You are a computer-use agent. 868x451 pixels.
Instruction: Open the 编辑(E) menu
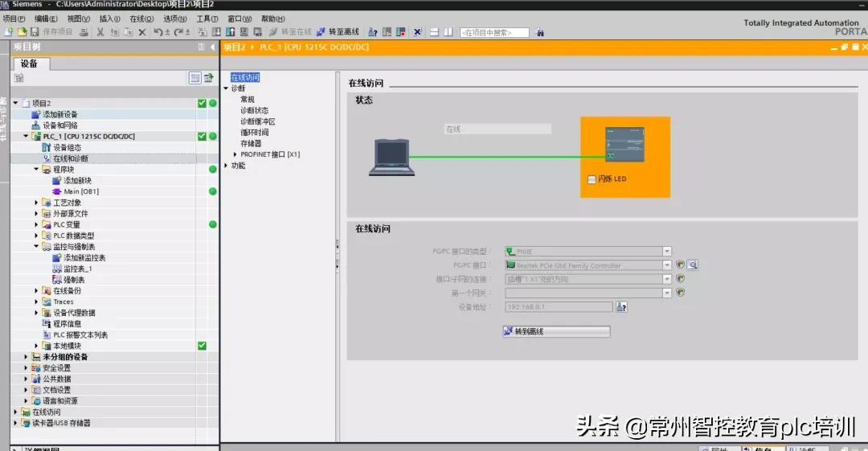(46, 18)
